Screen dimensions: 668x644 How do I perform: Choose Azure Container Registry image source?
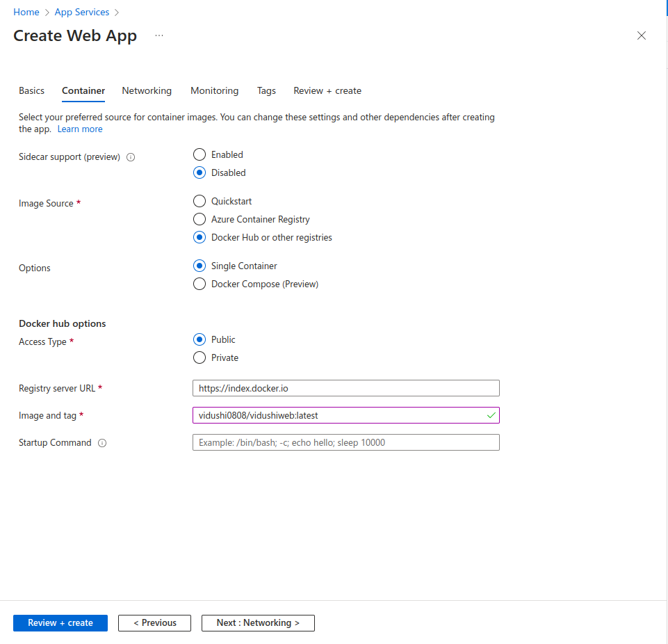[199, 219]
